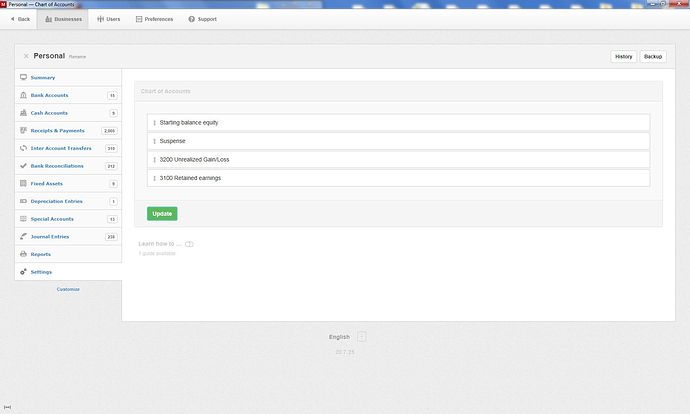Select the Suspense account row
Screen dimensions: 690x414
click(x=398, y=141)
